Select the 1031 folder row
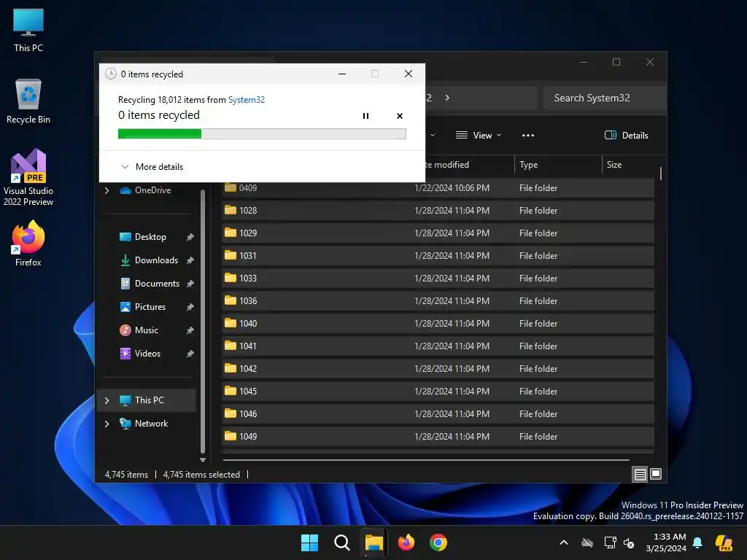Viewport: 747px width, 560px height. coord(438,256)
